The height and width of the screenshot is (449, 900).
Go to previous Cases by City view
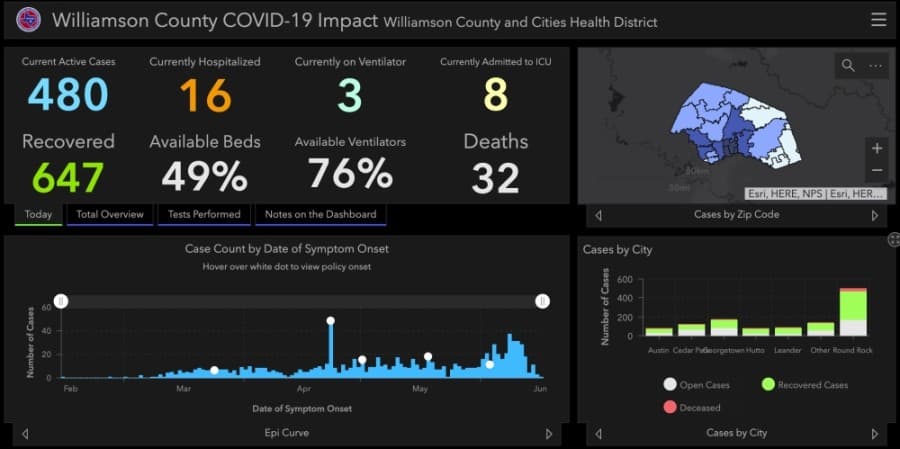point(599,433)
